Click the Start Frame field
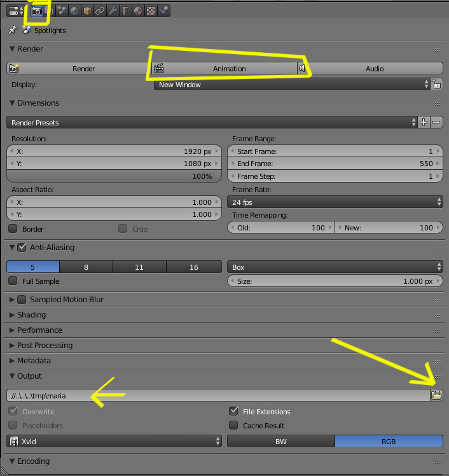Image resolution: width=449 pixels, height=476 pixels. click(x=335, y=151)
